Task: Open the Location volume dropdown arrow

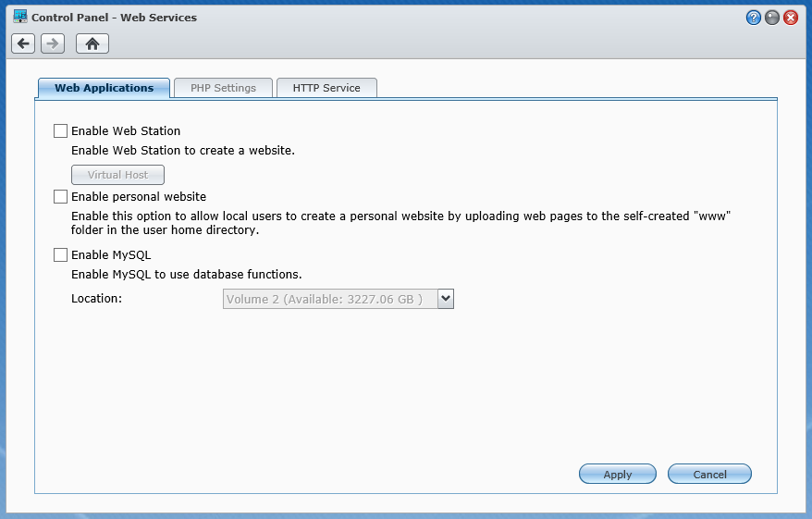Action: (x=446, y=299)
